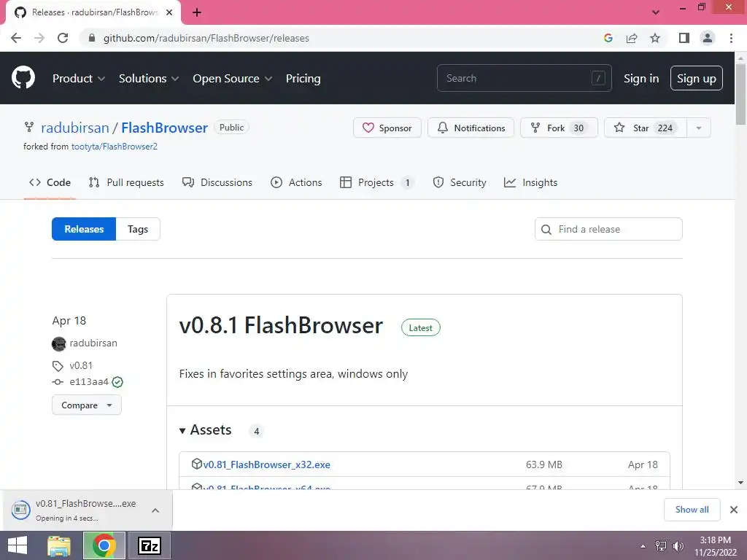
Task: Open radubirsan owner link
Action: (x=75, y=128)
